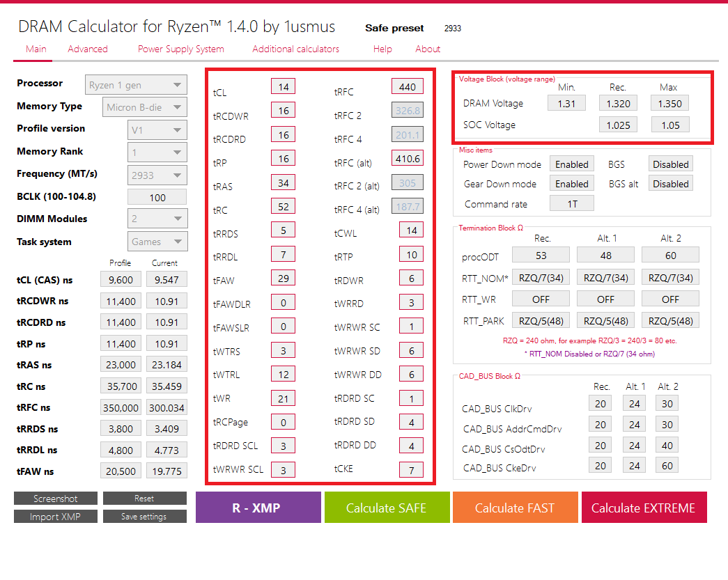Click DRAM Voltage Min. value 1.31
Viewport: 728px width, 580px height.
(566, 103)
